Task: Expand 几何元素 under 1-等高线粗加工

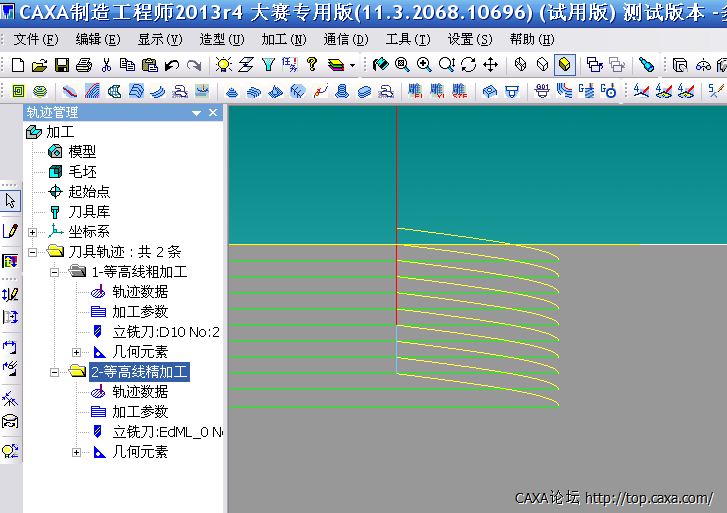Action: point(77,352)
